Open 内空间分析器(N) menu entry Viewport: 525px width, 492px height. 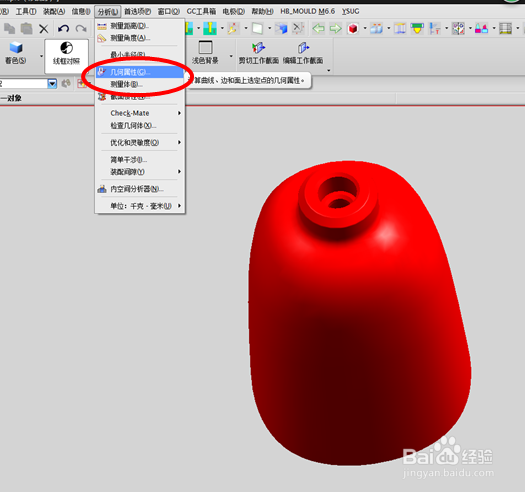click(x=140, y=189)
